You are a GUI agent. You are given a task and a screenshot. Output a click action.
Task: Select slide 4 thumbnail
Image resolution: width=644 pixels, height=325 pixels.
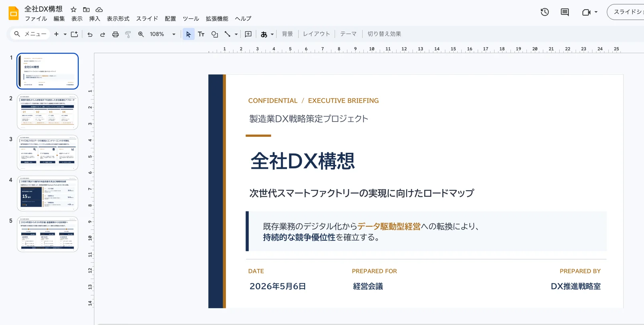[48, 193]
